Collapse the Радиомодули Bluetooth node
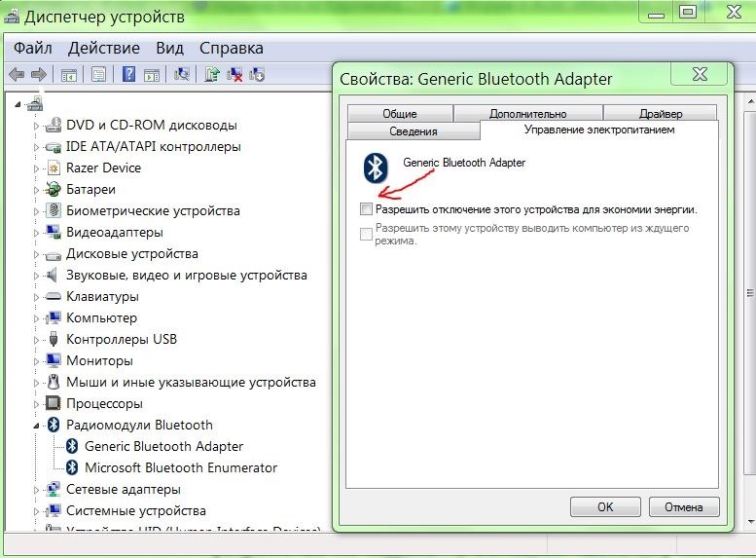 (38, 426)
